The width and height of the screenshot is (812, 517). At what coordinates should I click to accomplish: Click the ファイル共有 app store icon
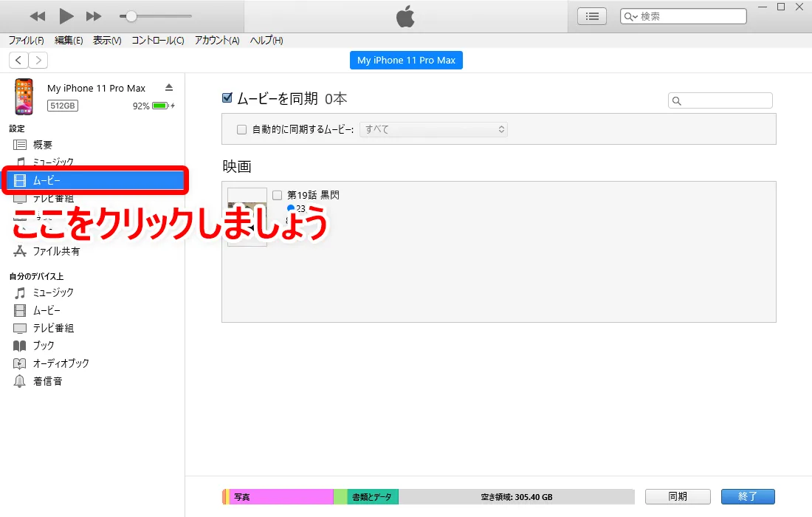20,251
